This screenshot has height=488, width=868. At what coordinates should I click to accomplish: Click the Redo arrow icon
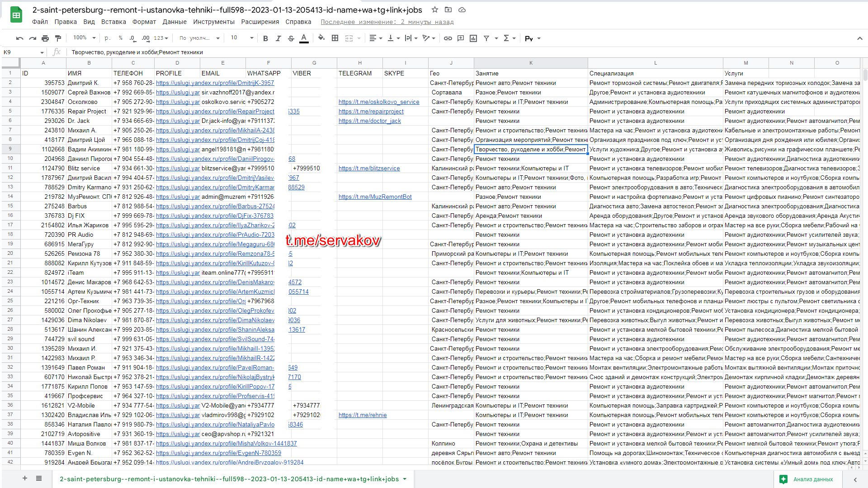click(33, 38)
